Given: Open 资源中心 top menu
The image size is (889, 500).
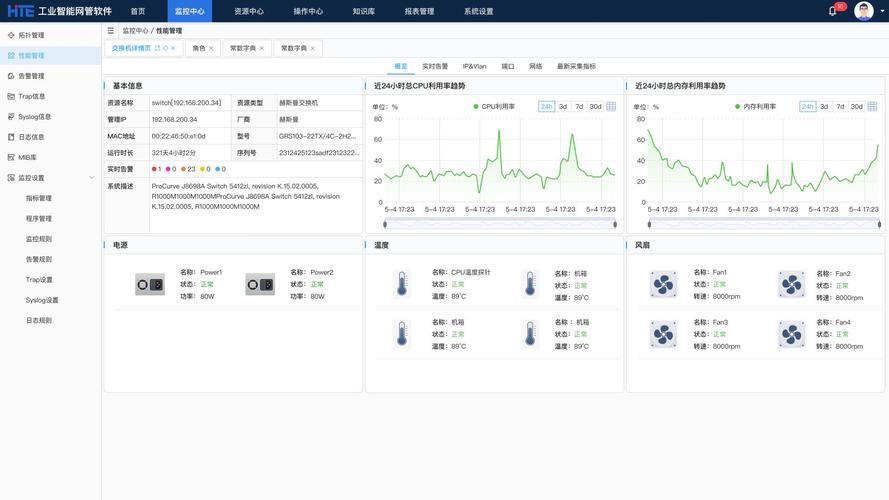Looking at the screenshot, I should tap(249, 11).
